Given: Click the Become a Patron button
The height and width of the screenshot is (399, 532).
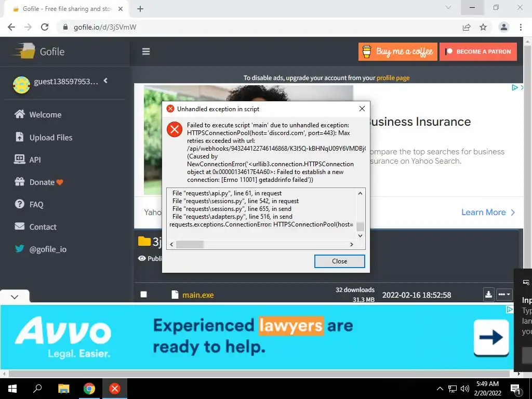Looking at the screenshot, I should click(478, 51).
